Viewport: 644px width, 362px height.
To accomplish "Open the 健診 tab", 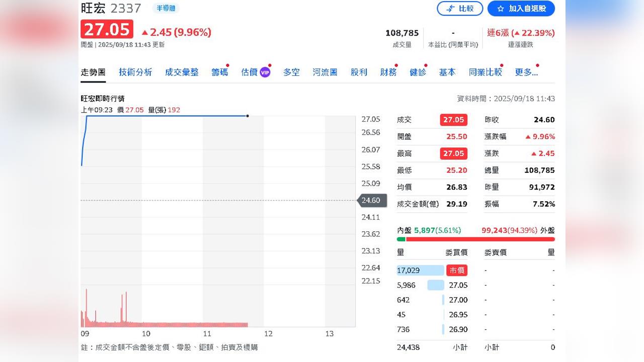I will pos(418,72).
